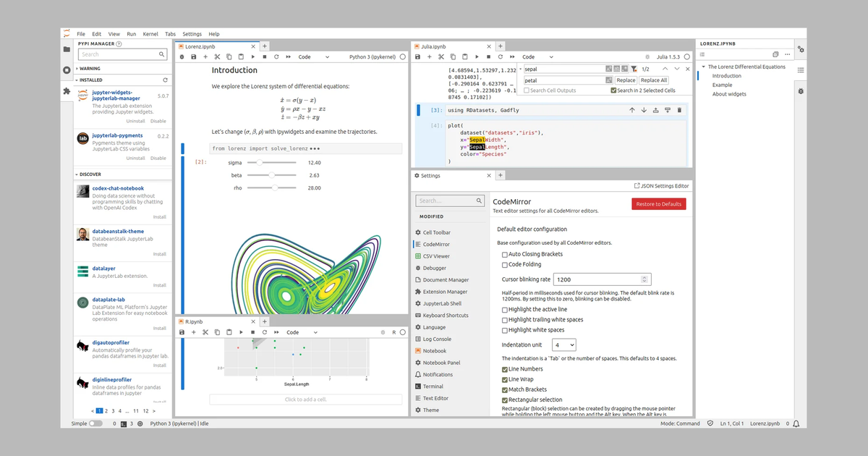
Task: Refresh the installed extensions list
Action: coord(165,80)
